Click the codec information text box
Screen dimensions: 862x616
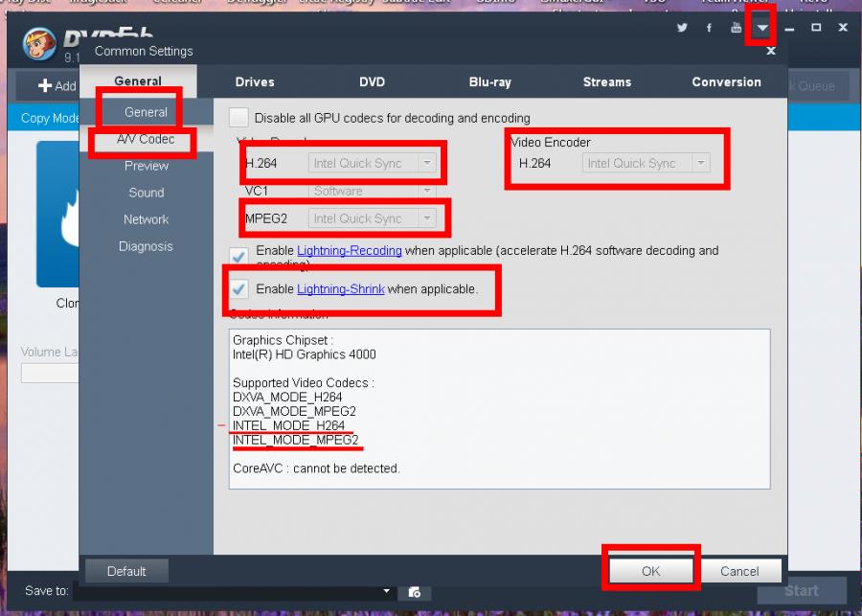point(499,409)
